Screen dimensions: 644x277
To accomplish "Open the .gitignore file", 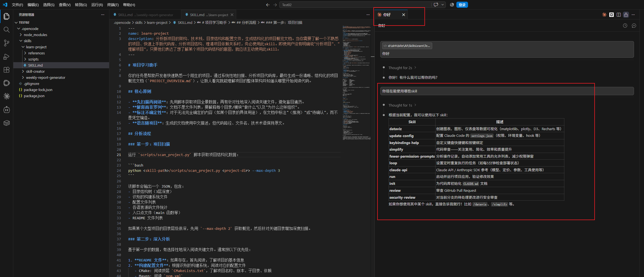I will (61, 84).
